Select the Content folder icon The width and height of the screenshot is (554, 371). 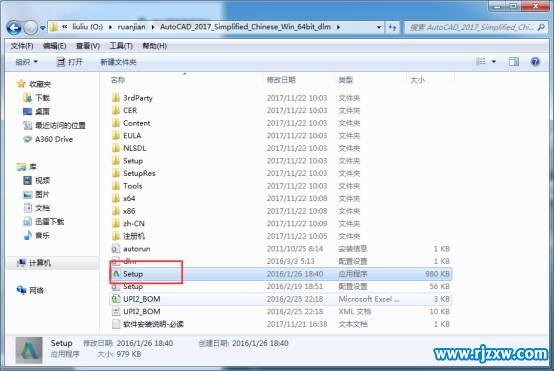point(116,123)
